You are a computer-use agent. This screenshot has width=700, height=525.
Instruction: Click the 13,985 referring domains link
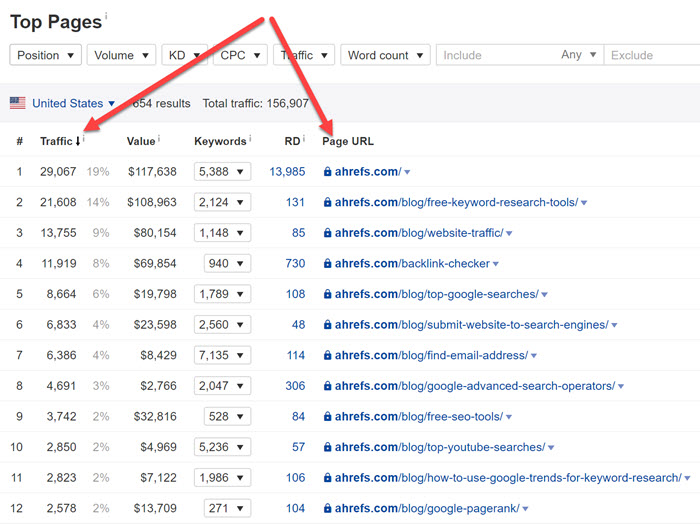coord(287,172)
